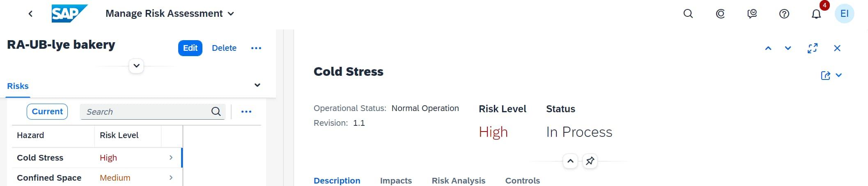The height and width of the screenshot is (186, 868).
Task: Open the Controls tab
Action: pyautogui.click(x=522, y=180)
